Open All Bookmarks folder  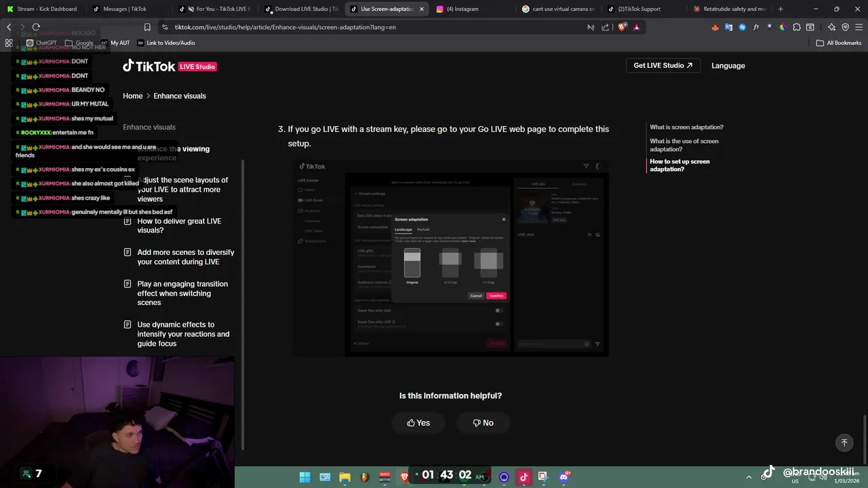pos(839,43)
